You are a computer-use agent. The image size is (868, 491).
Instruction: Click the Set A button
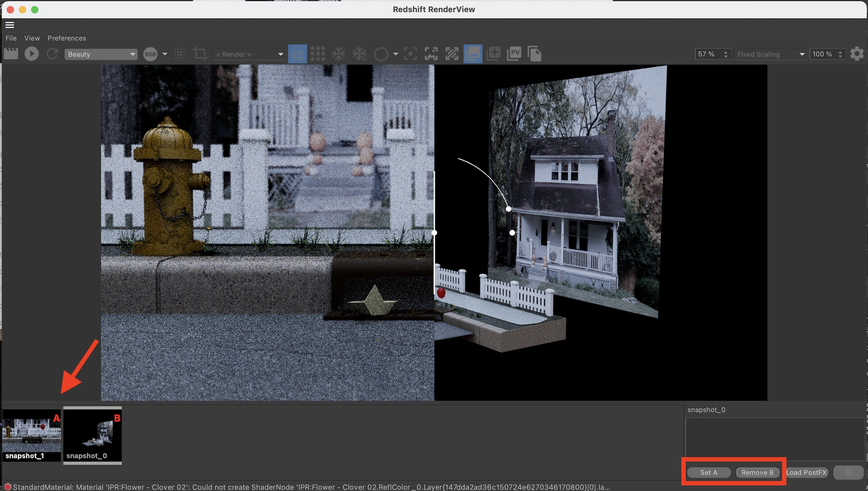click(709, 472)
